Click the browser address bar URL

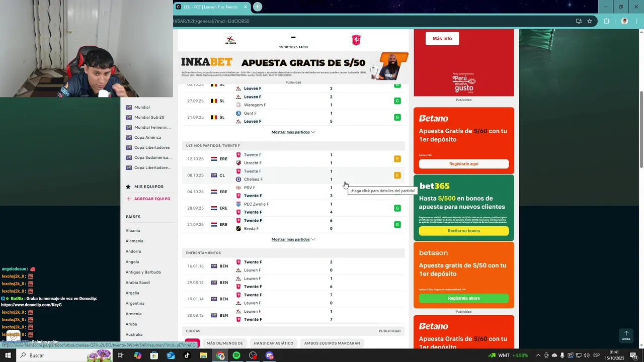coord(211,21)
